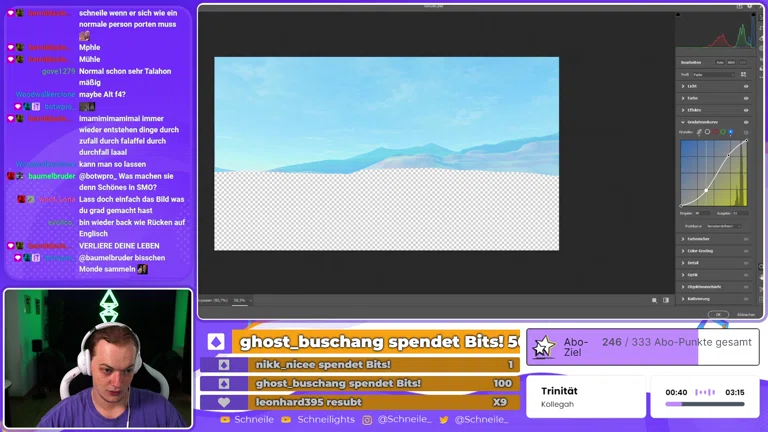Click the HDR button in Bearbeiten
This screenshot has height=432, width=768.
click(743, 63)
